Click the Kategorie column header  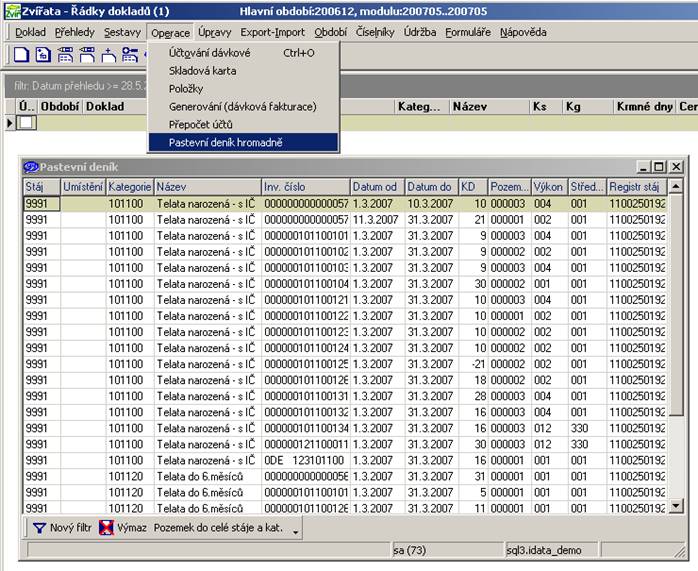pos(130,187)
